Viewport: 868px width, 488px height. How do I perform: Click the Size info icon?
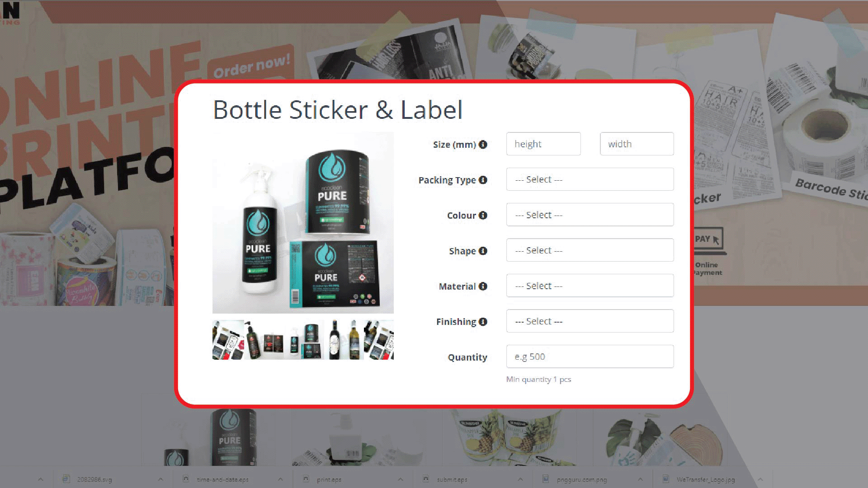483,145
